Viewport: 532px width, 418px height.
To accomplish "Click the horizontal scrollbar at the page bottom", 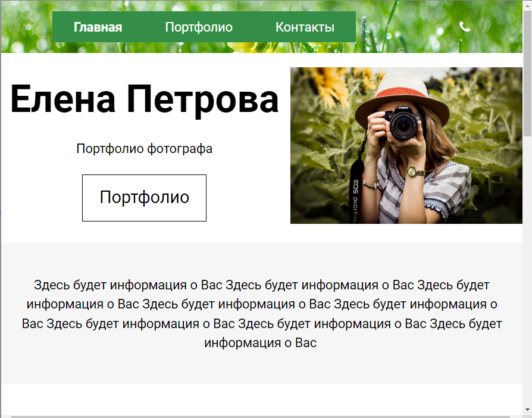I will click(261, 416).
